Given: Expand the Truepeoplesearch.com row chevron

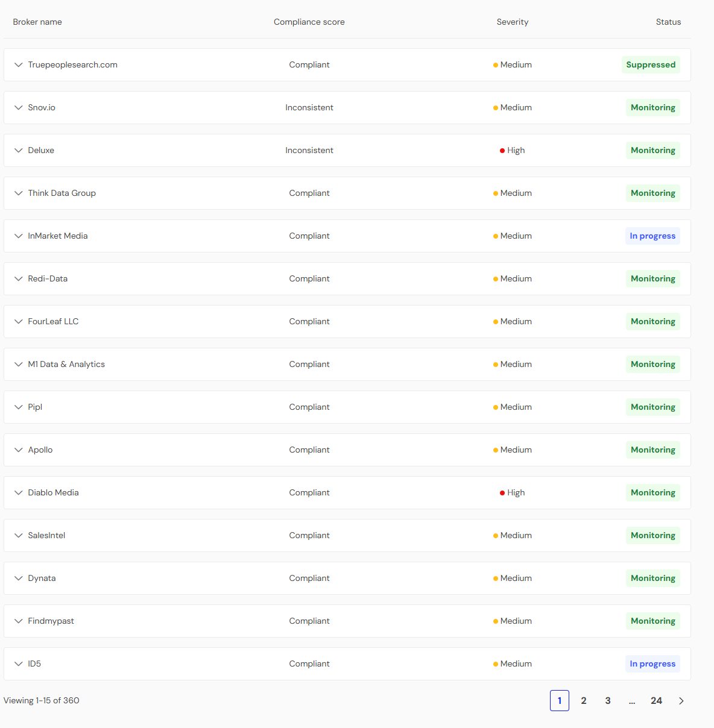Looking at the screenshot, I should coord(19,64).
